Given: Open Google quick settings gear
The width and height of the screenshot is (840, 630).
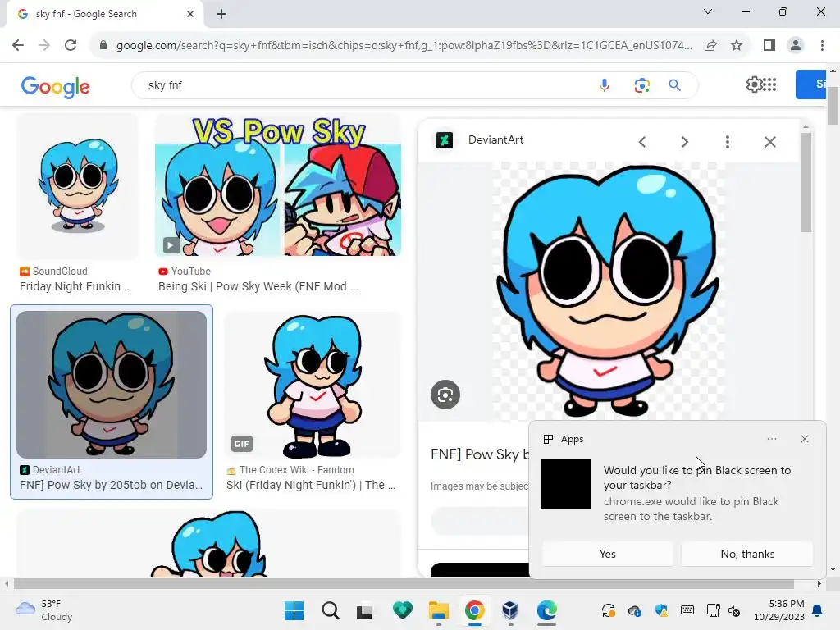Looking at the screenshot, I should pos(754,84).
